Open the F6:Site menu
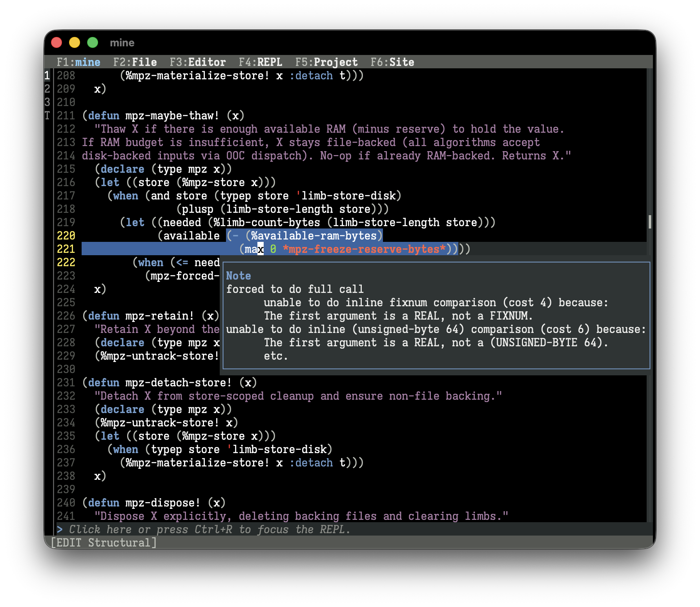 click(392, 62)
